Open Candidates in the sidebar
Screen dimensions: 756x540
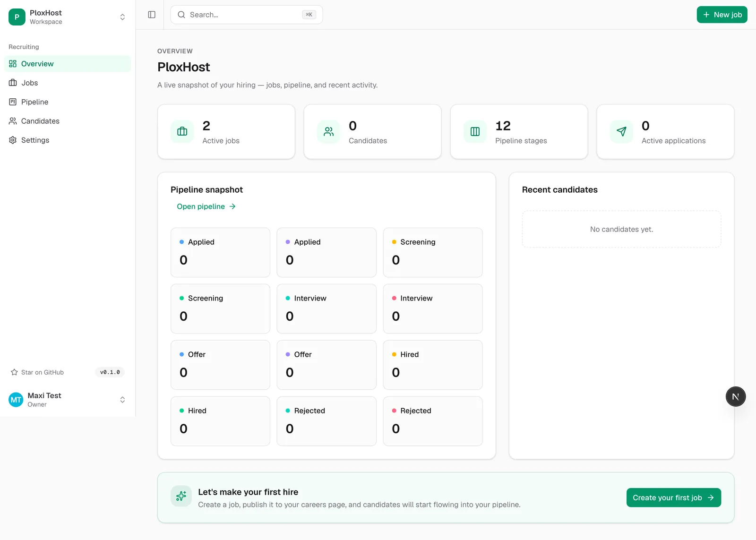point(68,121)
